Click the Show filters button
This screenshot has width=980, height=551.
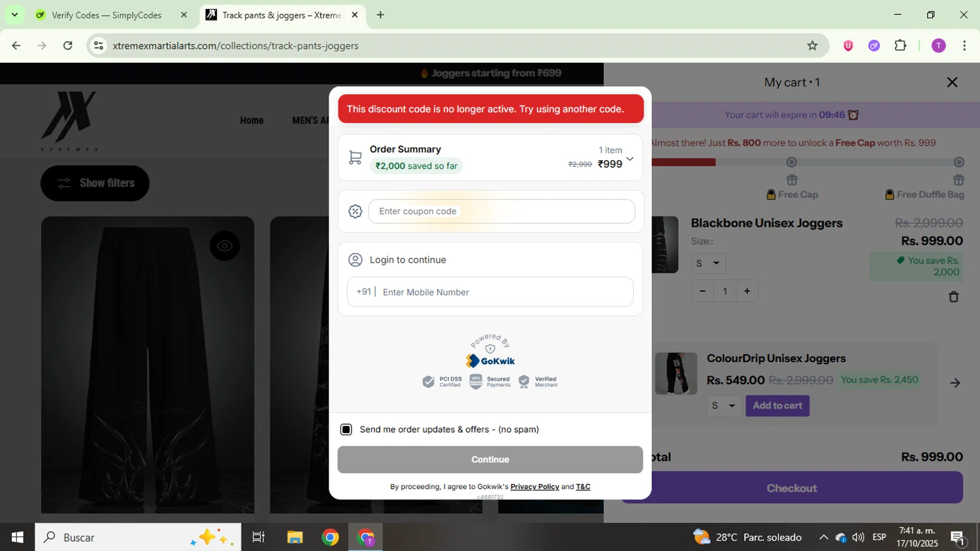95,183
